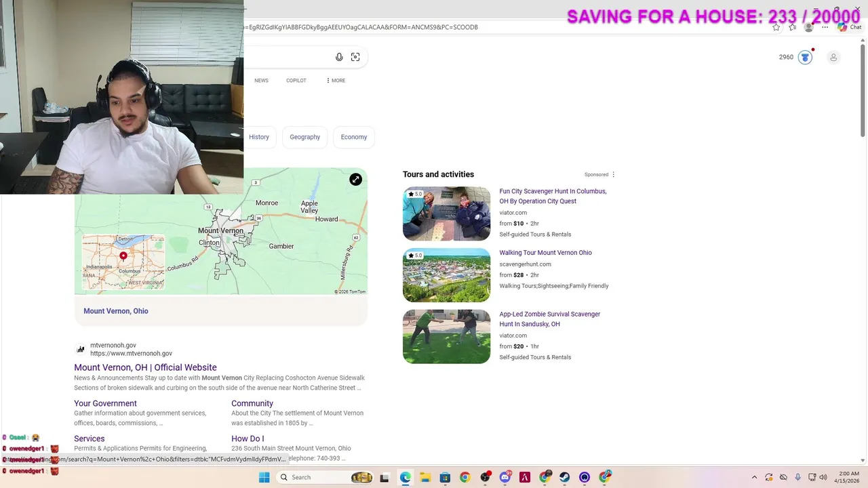Open File Explorer from taskbar

tap(425, 477)
